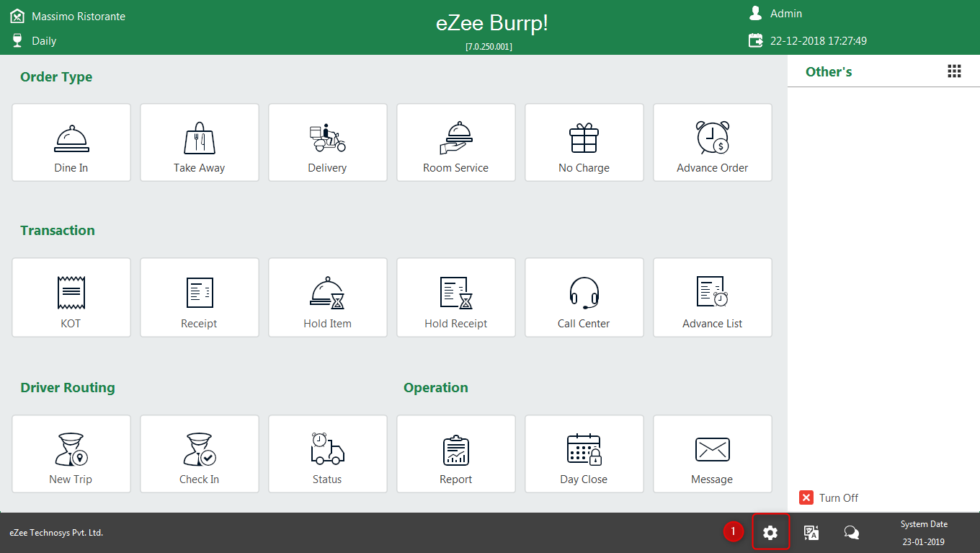Click the Other's panel heading
980x553 pixels.
coord(829,71)
